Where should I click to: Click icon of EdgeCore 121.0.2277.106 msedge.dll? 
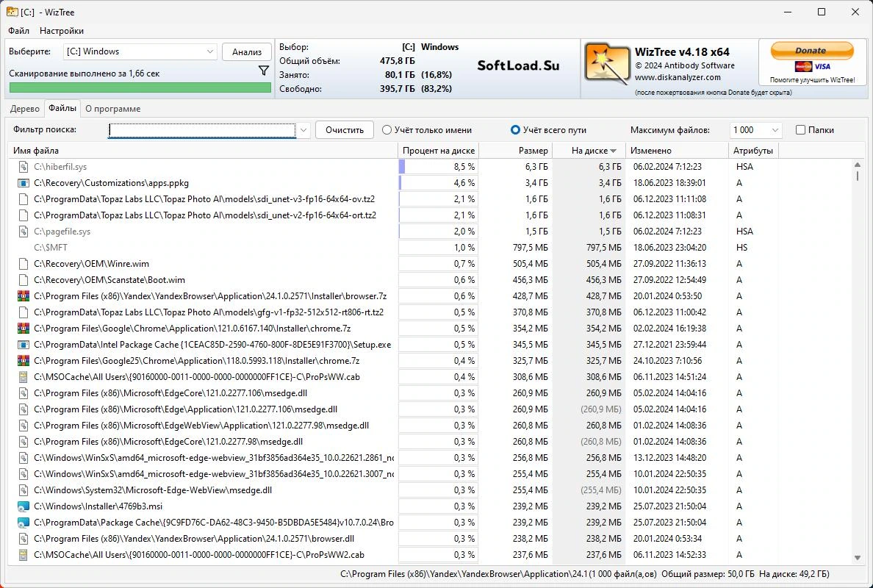[23, 392]
